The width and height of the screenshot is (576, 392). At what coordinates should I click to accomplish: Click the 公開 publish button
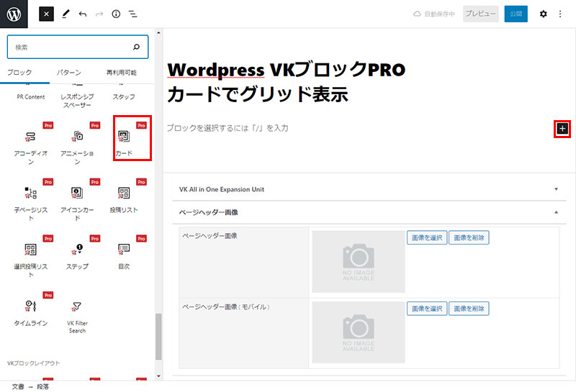click(x=516, y=14)
